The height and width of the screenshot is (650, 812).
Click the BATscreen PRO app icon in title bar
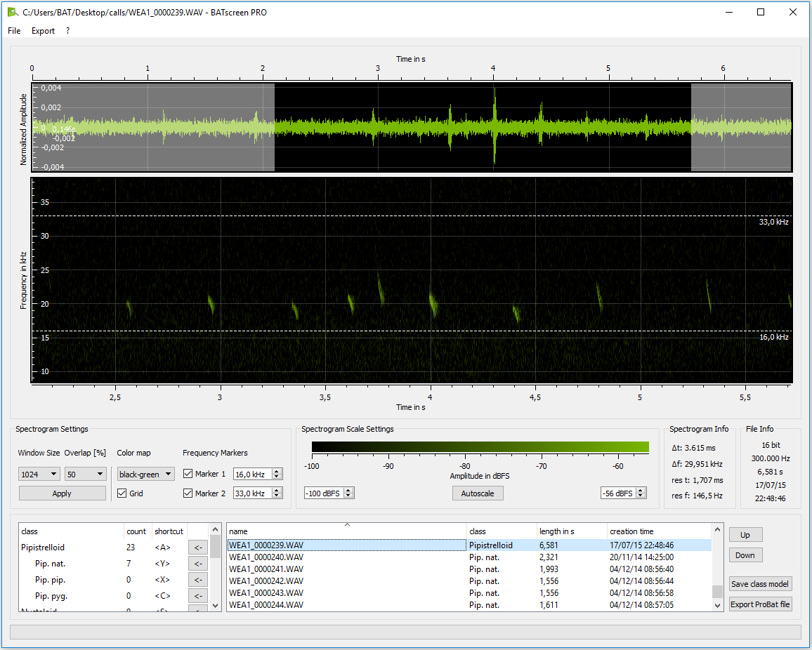pos(13,12)
